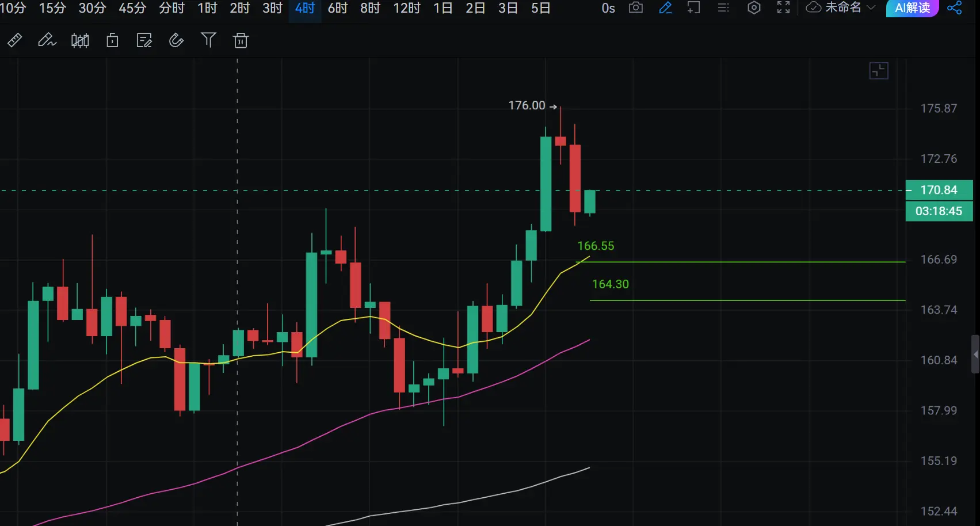The height and width of the screenshot is (526, 980).
Task: Switch to the 10分 timeframe
Action: (x=13, y=8)
